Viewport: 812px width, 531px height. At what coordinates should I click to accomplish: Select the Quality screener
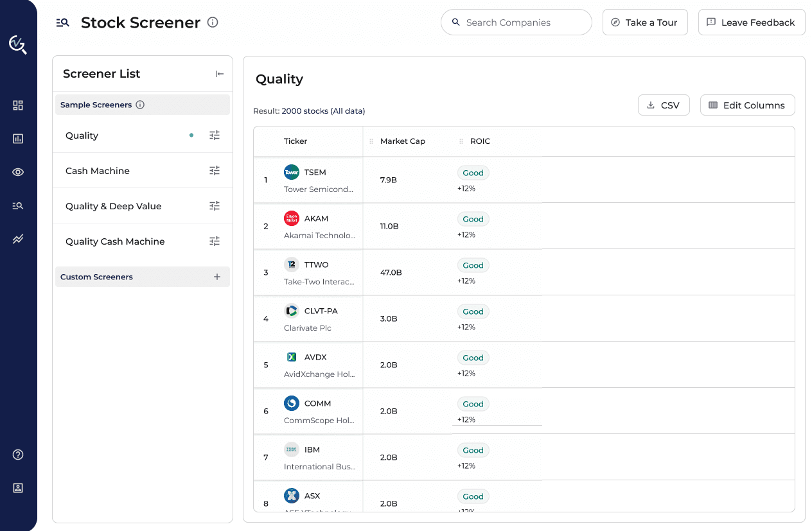click(143, 135)
